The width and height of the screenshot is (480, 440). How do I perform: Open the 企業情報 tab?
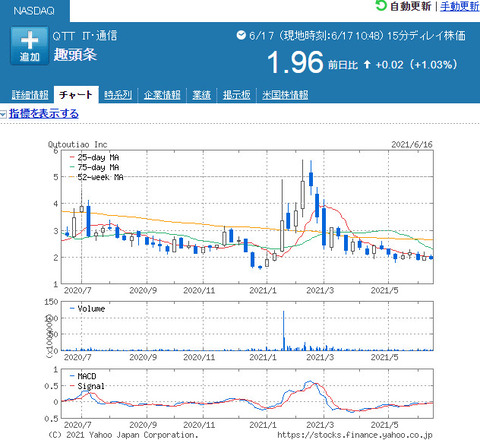pyautogui.click(x=162, y=95)
